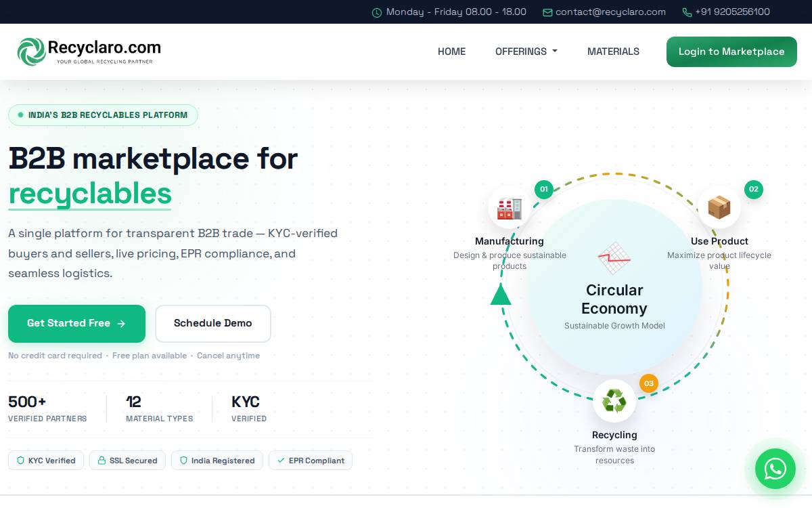Click the arrow icon in Get Started Free
812x508 pixels.
121,324
